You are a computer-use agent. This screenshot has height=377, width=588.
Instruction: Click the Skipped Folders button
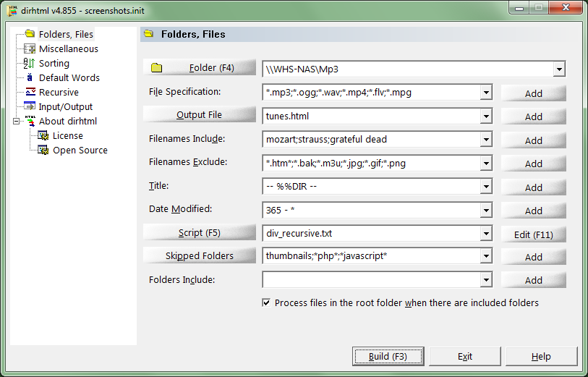(200, 255)
